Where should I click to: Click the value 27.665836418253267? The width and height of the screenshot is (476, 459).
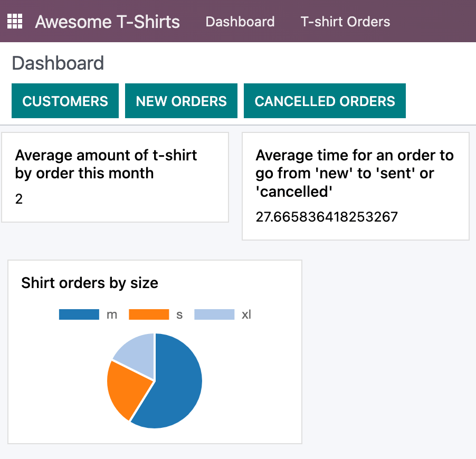(x=326, y=217)
